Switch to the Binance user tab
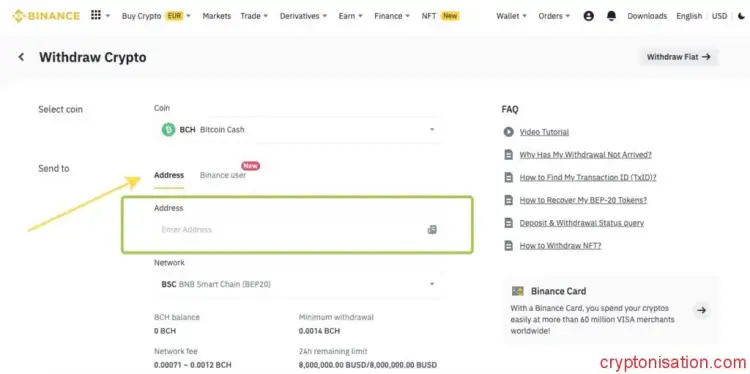The width and height of the screenshot is (750, 374). coord(223,175)
